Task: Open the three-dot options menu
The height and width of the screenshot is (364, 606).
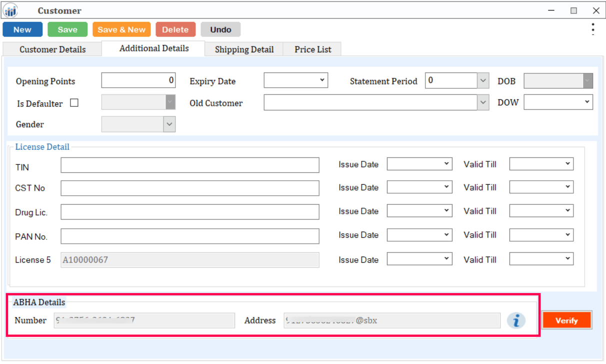Action: (x=593, y=29)
